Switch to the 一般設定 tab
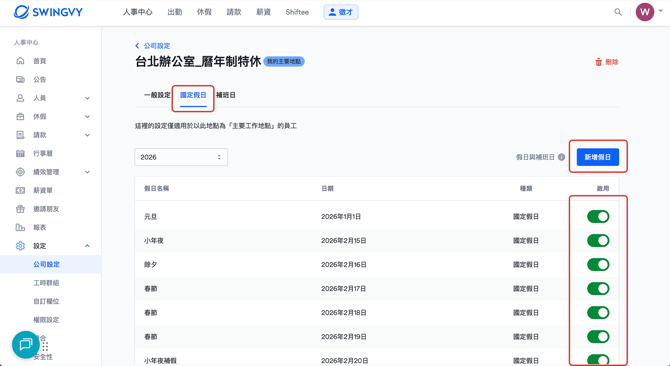Image resolution: width=670 pixels, height=366 pixels. click(x=157, y=95)
